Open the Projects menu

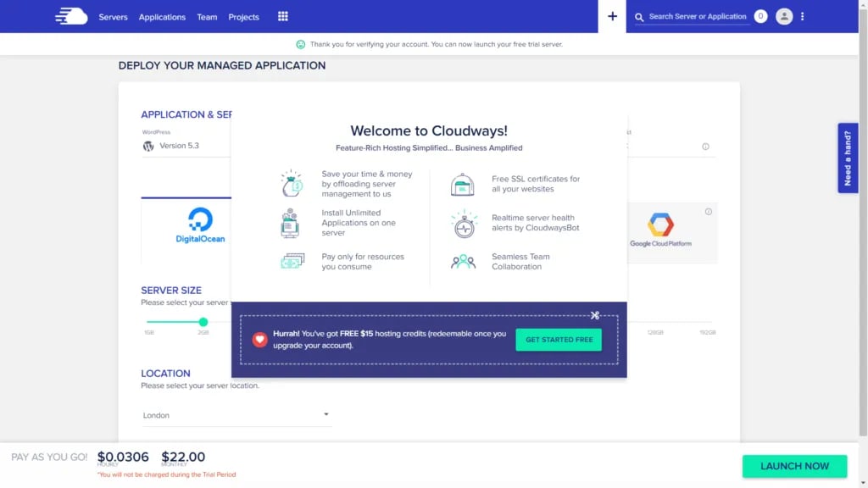(x=243, y=17)
